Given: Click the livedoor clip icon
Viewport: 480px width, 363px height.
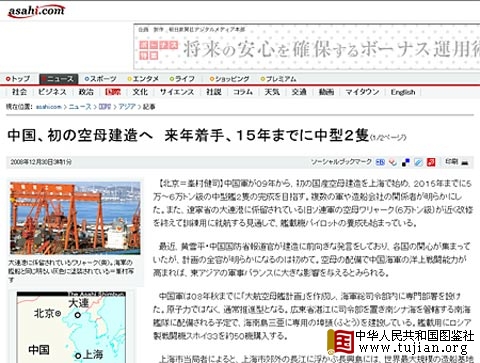Looking at the screenshot, I should pyautogui.click(x=418, y=162).
